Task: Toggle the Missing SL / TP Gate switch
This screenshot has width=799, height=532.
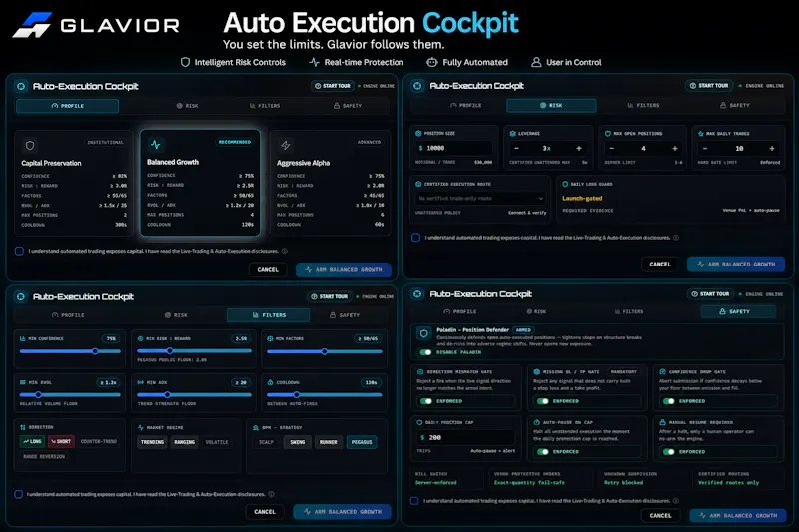Action: 543,401
